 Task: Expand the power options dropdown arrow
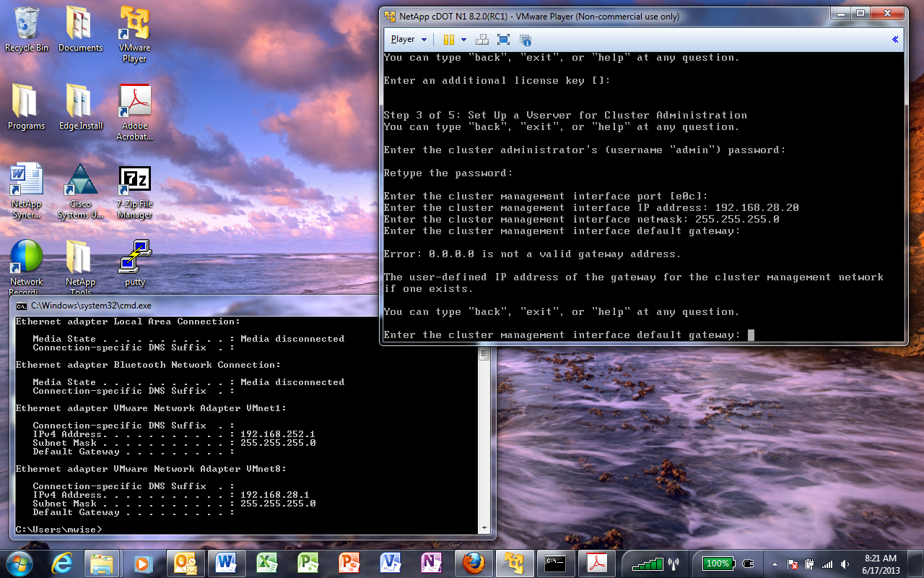pyautogui.click(x=463, y=40)
